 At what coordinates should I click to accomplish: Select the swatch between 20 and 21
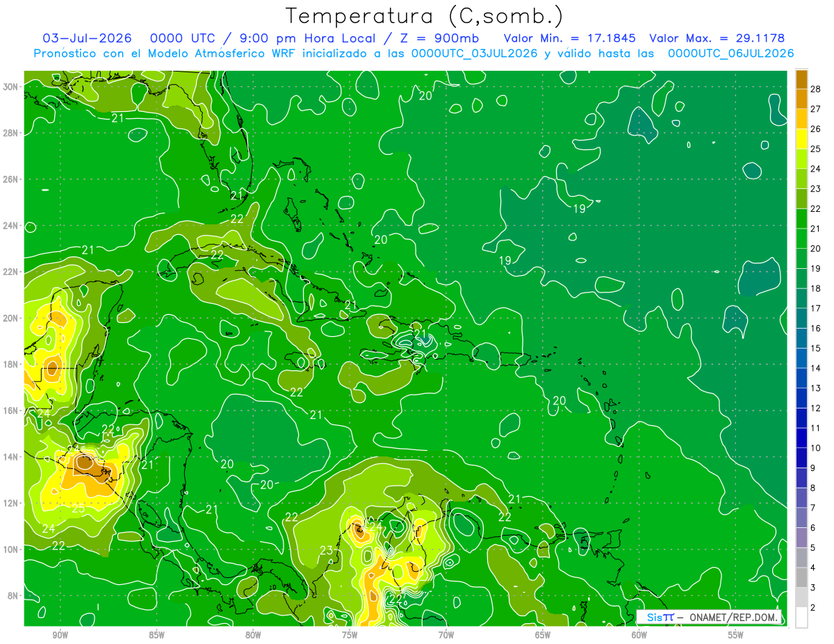(801, 238)
